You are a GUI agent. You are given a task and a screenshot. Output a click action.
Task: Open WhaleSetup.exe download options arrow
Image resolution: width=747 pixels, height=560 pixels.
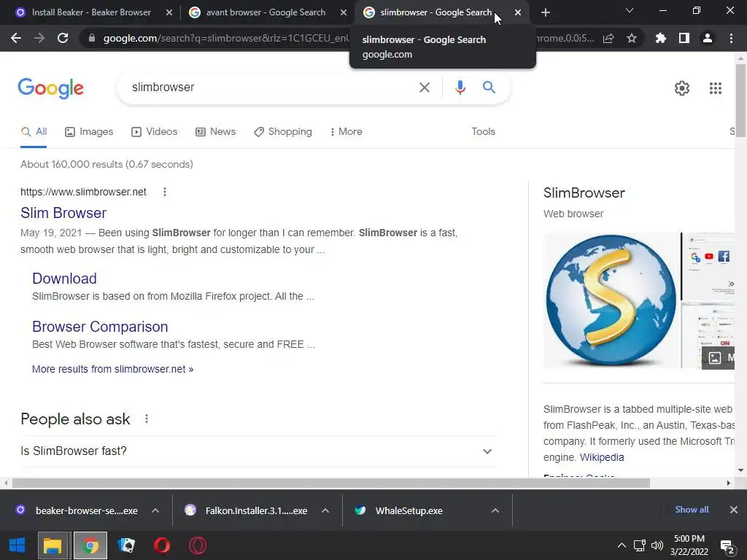(x=495, y=510)
